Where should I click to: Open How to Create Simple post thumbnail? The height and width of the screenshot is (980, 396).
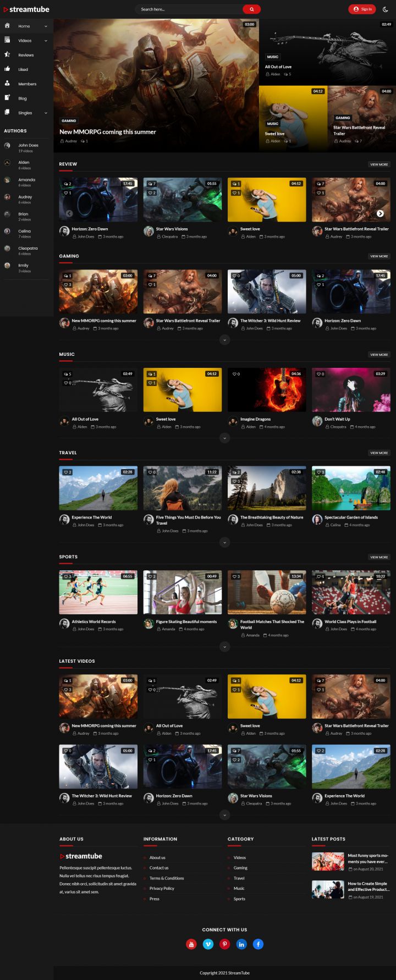[x=328, y=889]
